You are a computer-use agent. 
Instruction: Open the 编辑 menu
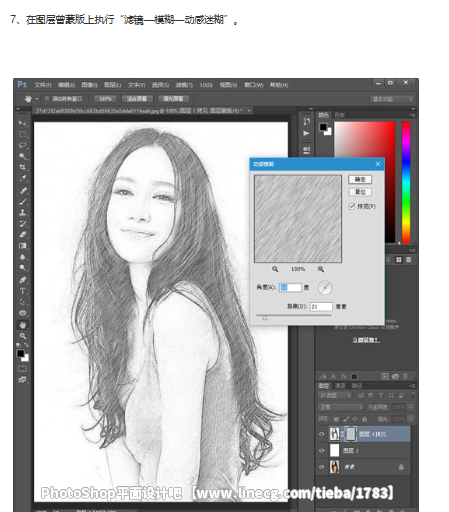pos(66,85)
